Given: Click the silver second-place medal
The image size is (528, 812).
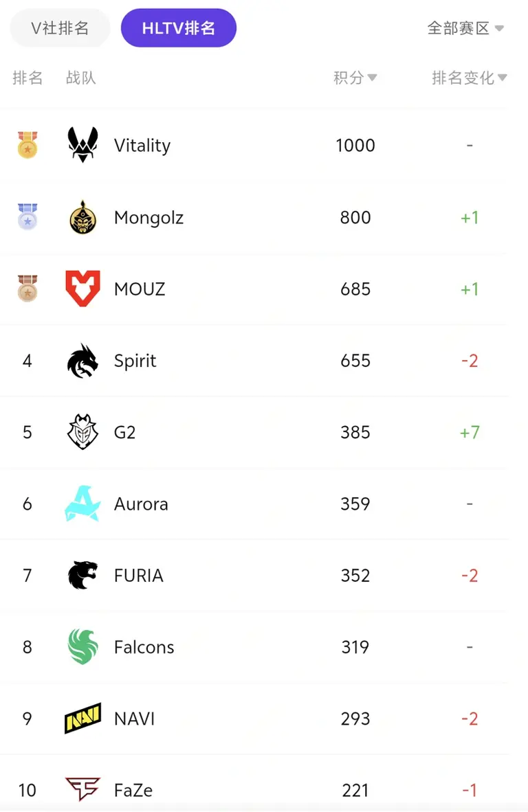Looking at the screenshot, I should tap(27, 217).
